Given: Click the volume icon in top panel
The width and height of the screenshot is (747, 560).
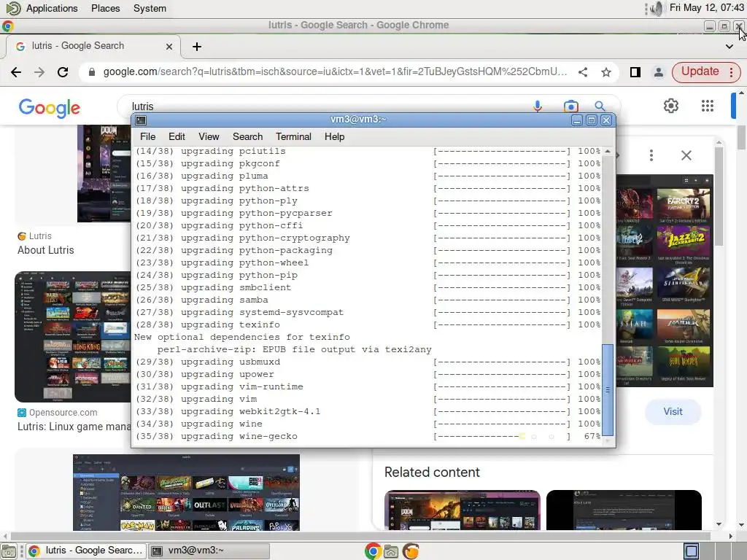Looking at the screenshot, I should (657, 9).
